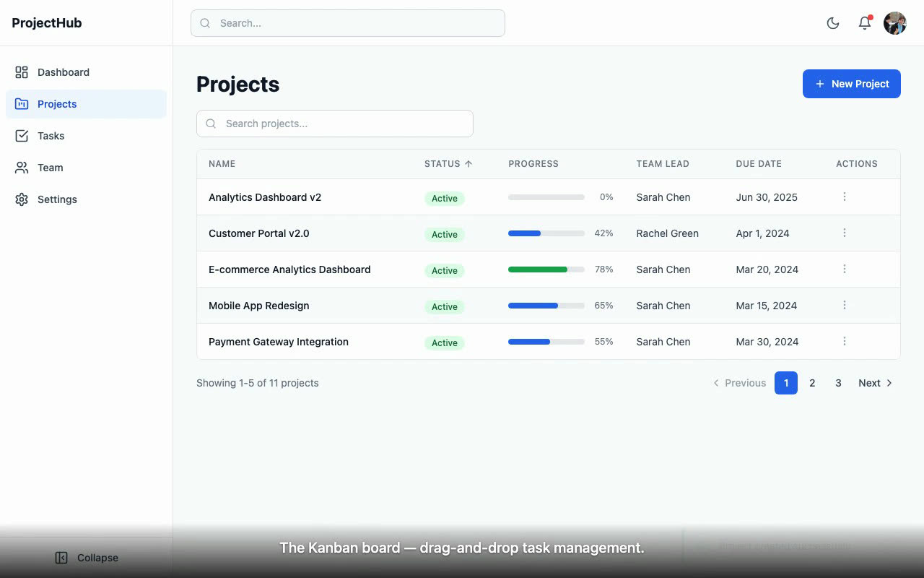Click the due date Mar 20, 2024

[767, 269]
